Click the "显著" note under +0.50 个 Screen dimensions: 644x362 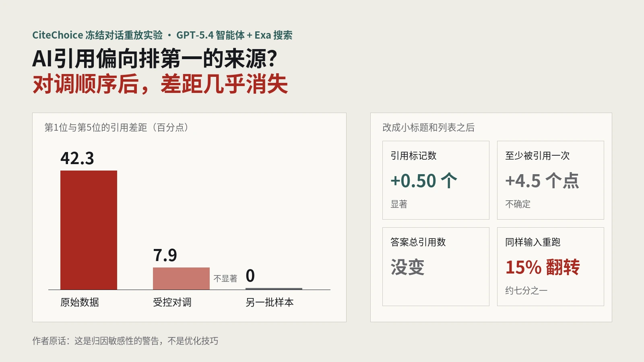(x=399, y=204)
